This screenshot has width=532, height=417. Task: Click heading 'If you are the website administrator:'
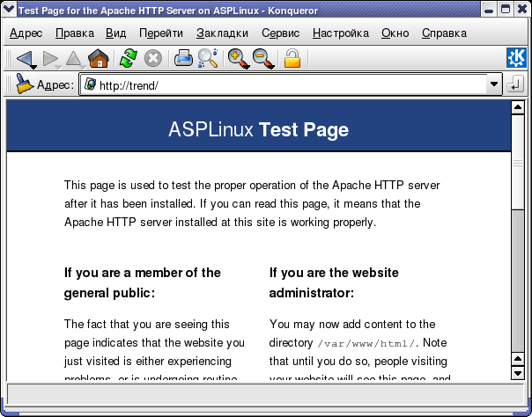click(x=334, y=282)
